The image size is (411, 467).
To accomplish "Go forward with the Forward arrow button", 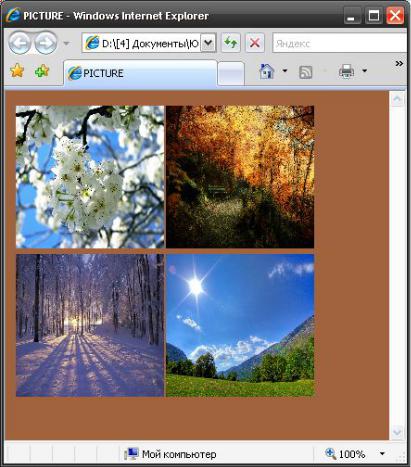I will tap(46, 43).
